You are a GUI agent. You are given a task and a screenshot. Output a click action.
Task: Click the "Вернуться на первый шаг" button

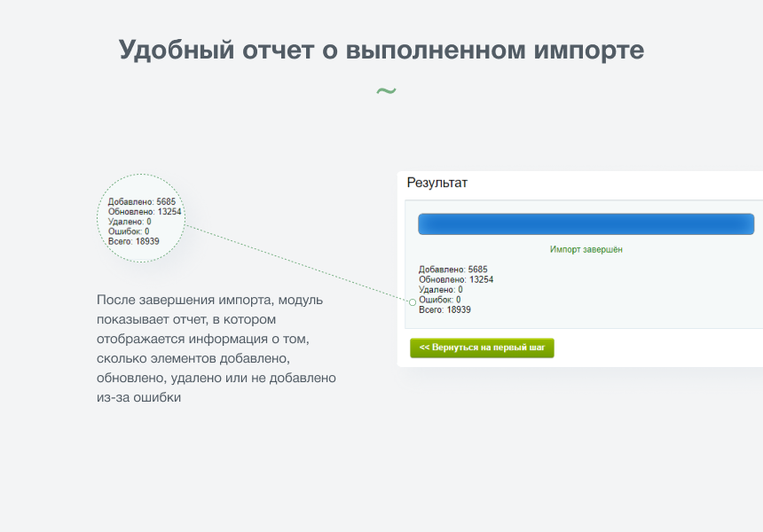(x=482, y=348)
